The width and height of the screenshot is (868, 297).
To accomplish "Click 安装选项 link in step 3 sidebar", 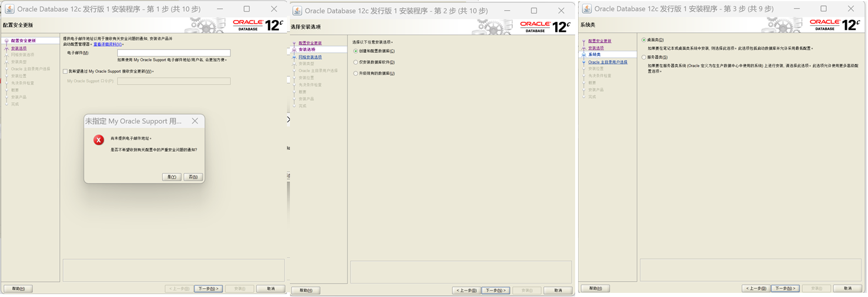I will pyautogui.click(x=596, y=48).
